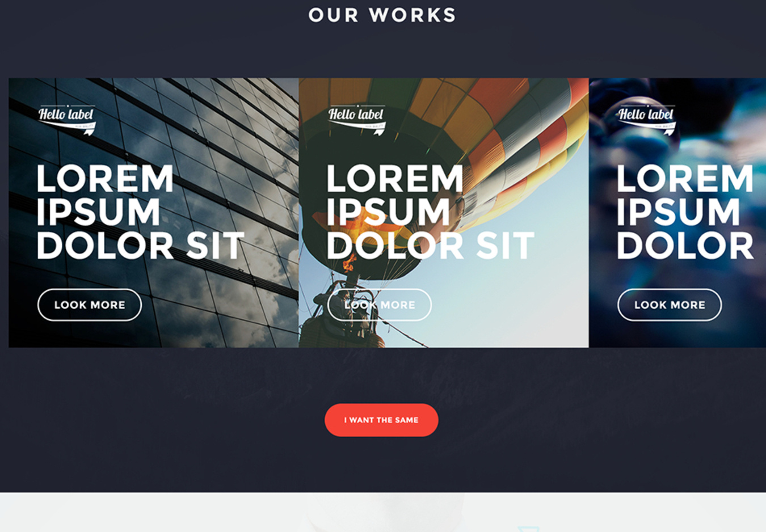Select LOREM IPSUM DOLOR SIT title on building card

pos(140,212)
